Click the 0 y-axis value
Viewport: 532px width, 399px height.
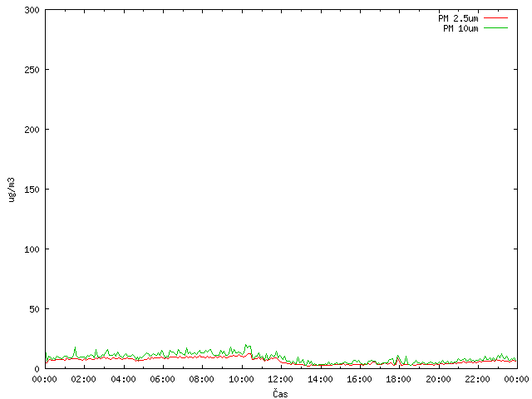(37, 369)
